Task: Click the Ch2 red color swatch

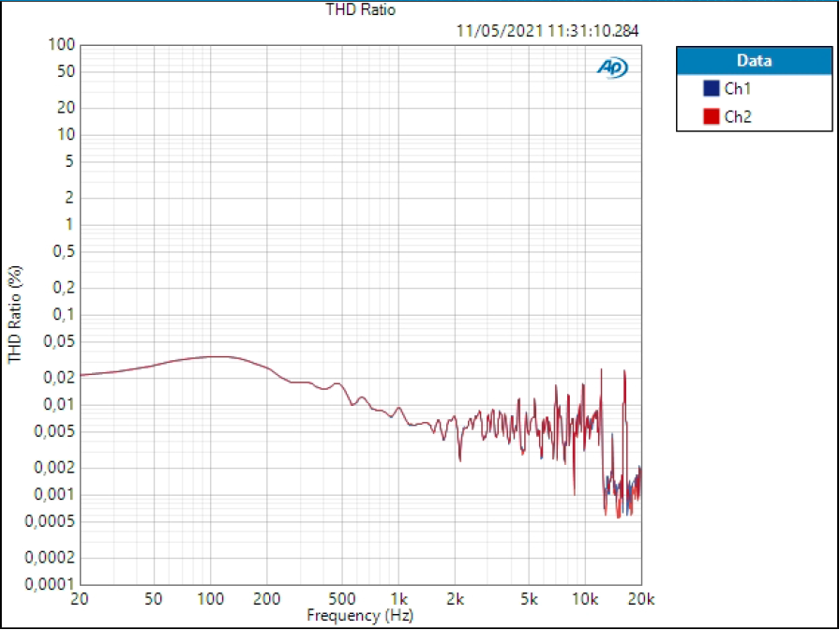Action: [711, 116]
